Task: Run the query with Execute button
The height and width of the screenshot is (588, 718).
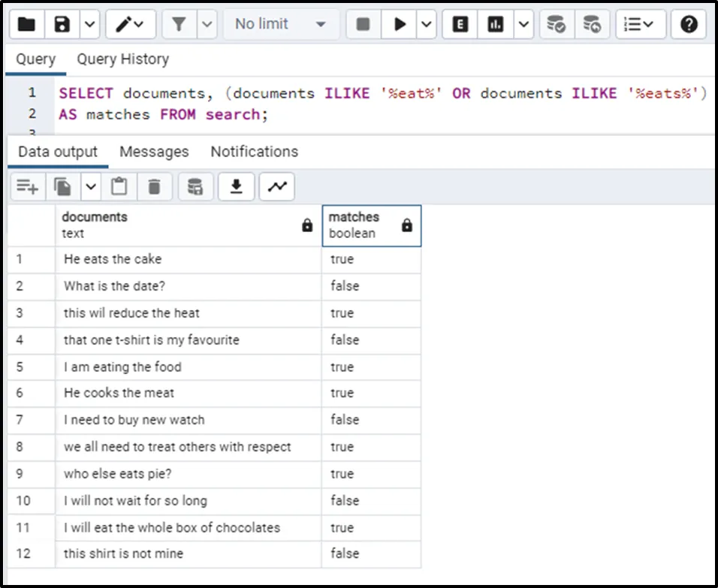Action: pyautogui.click(x=400, y=25)
